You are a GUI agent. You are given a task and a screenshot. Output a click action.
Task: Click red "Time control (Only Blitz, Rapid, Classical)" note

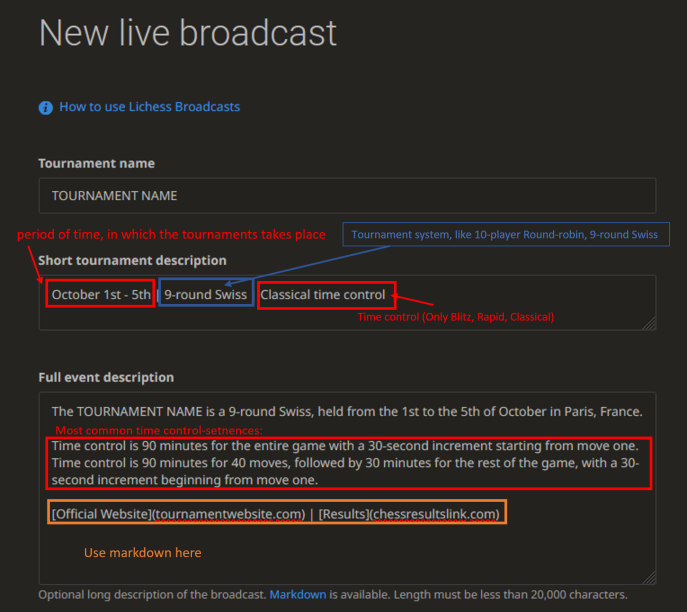(x=455, y=317)
